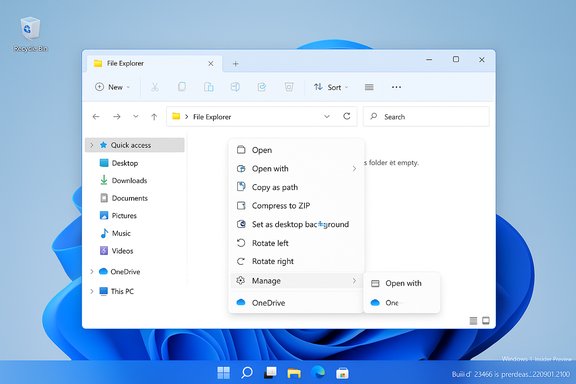Click the Share icon in toolbar
Viewport: 576px width, 384px height.
pos(262,87)
